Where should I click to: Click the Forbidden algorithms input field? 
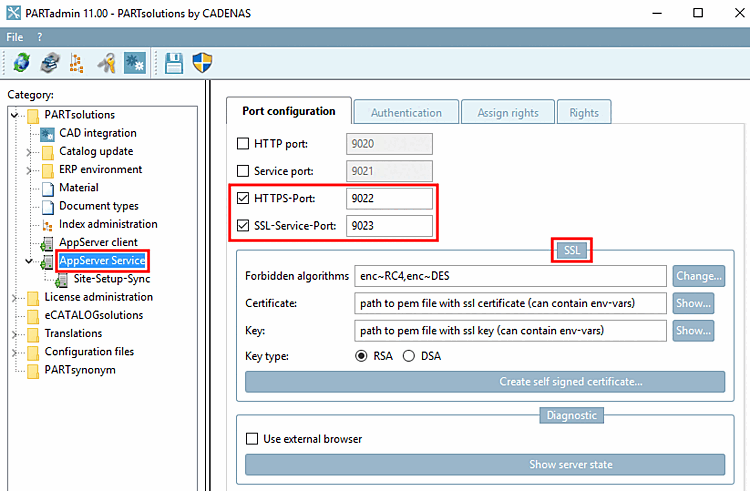pyautogui.click(x=510, y=276)
